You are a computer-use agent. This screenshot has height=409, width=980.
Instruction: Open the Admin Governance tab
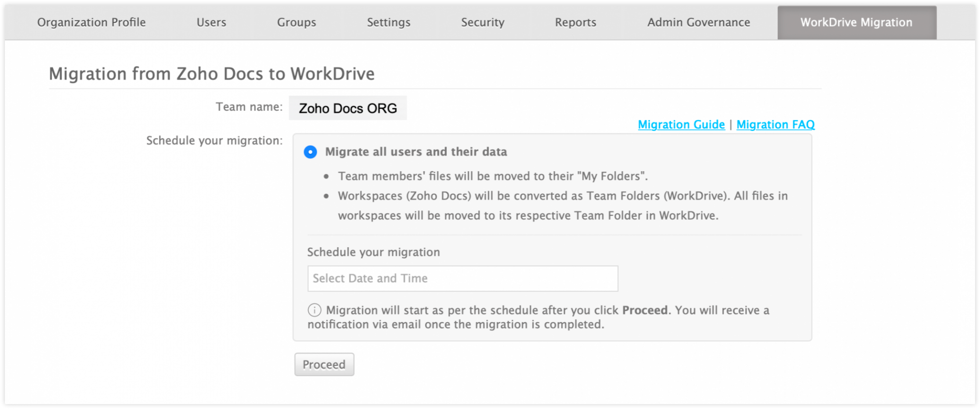pos(698,22)
